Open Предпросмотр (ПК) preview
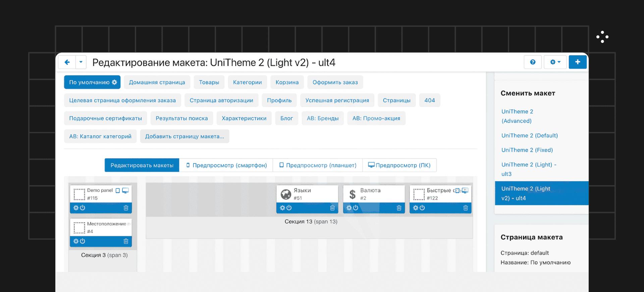This screenshot has height=292, width=644. [x=399, y=165]
